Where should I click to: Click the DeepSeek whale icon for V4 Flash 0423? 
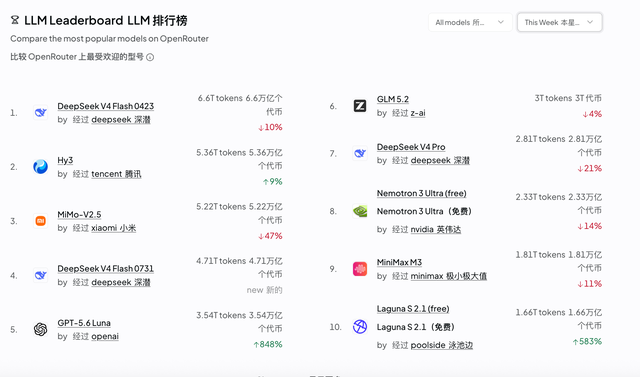(40, 113)
